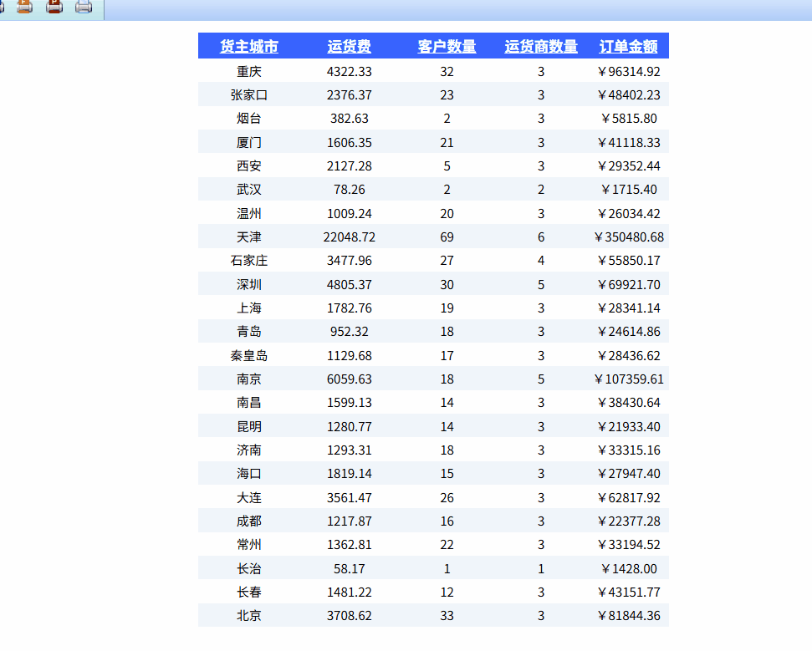Click the 北京 city cell
This screenshot has width=812, height=651.
249,616
